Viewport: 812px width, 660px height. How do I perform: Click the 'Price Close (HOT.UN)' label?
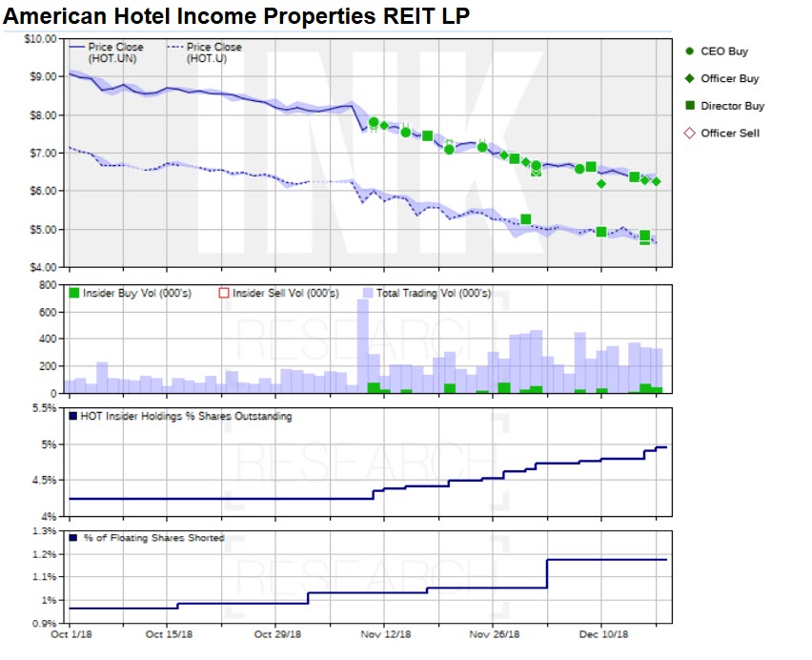[x=115, y=52]
